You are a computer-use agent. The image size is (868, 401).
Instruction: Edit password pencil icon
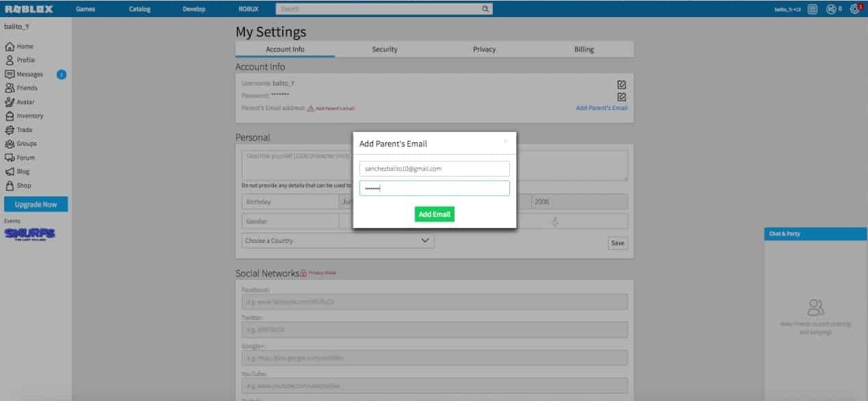[622, 97]
